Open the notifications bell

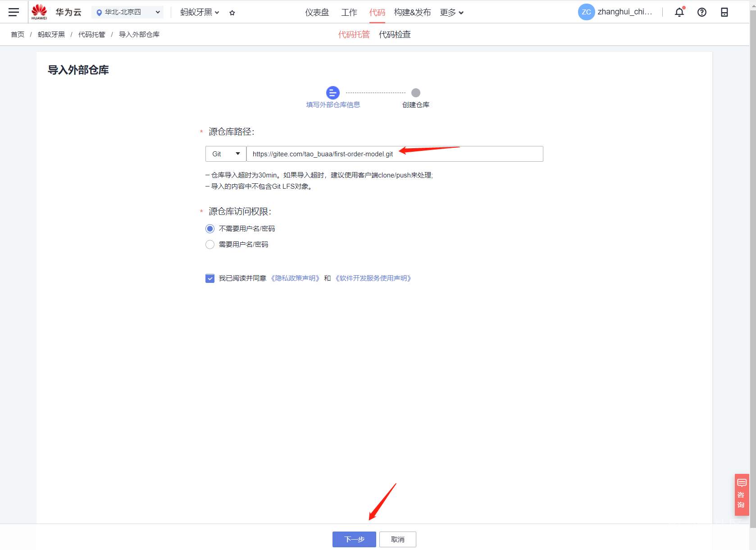click(679, 12)
